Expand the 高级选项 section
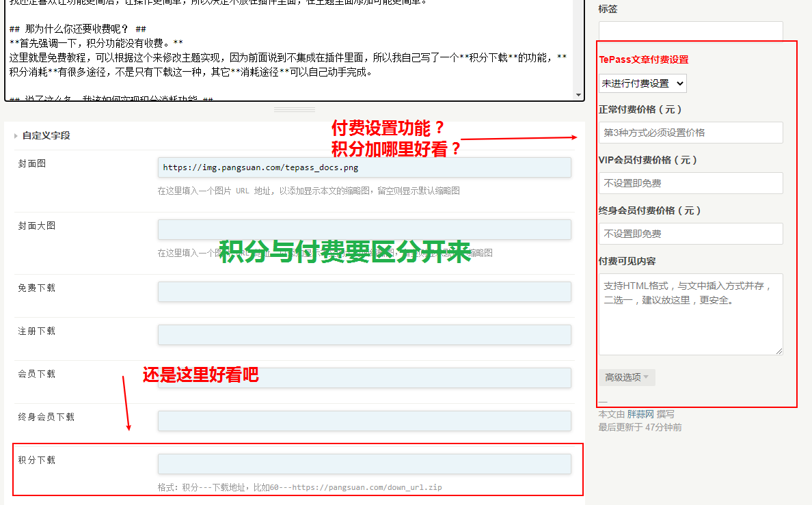 tap(626, 377)
